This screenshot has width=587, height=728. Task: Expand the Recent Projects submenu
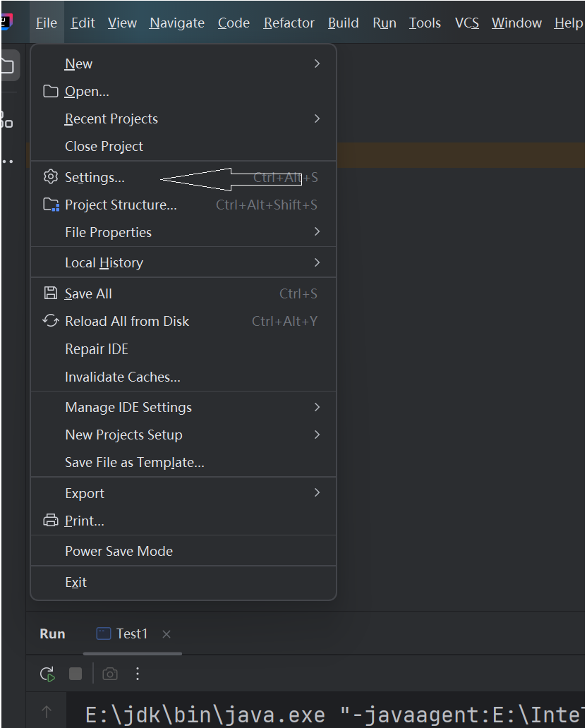(183, 119)
